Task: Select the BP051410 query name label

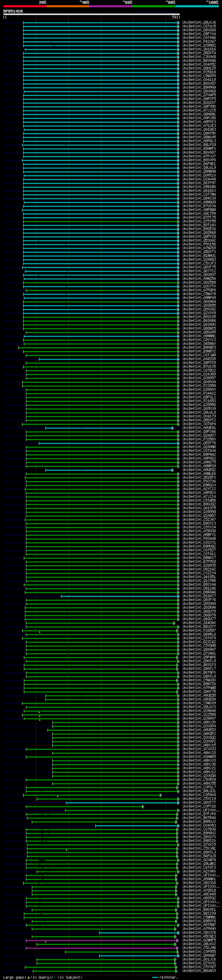Action: pos(13,11)
